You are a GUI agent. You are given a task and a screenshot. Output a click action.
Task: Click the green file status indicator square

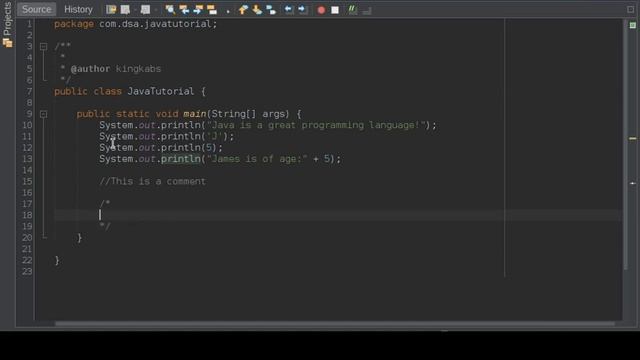click(x=632, y=25)
